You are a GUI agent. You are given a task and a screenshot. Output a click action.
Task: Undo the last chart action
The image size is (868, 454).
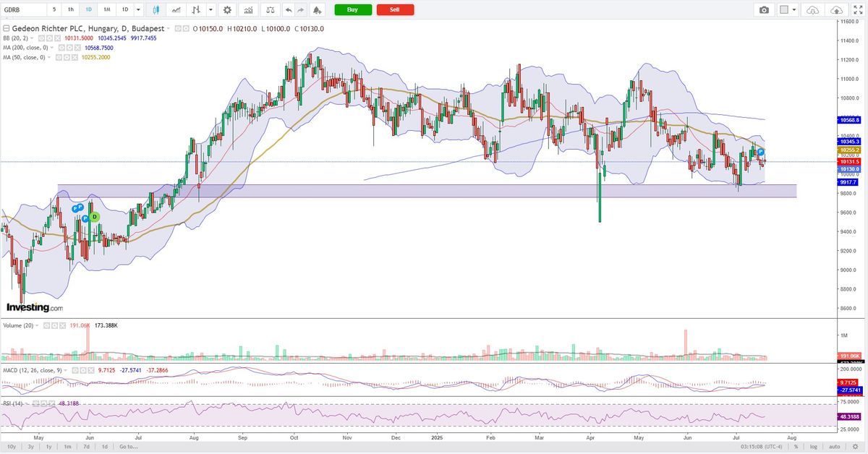[289, 10]
